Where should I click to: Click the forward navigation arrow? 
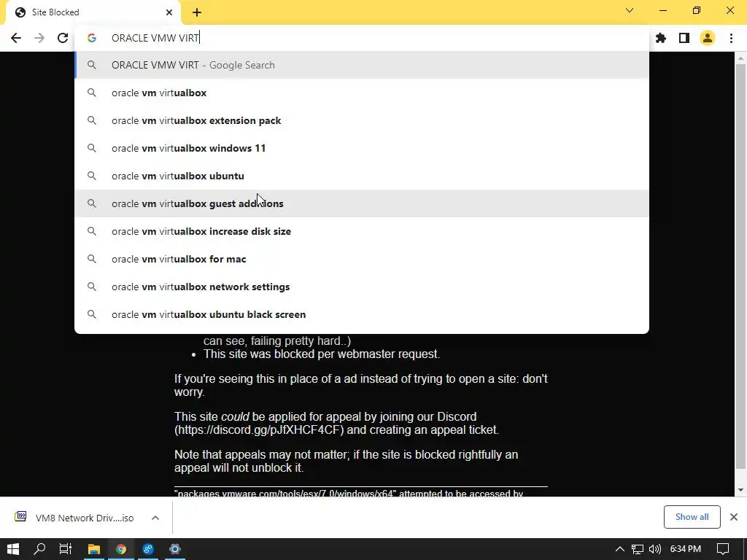pos(39,38)
